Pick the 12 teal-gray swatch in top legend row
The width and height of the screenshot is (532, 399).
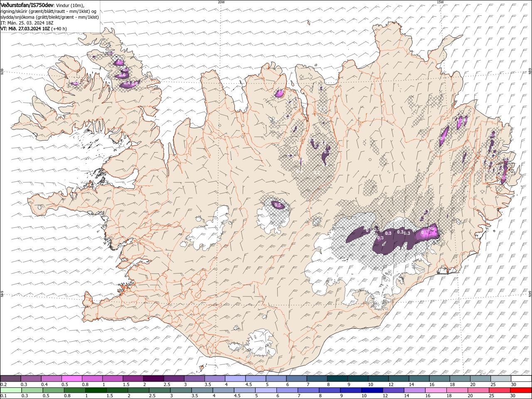point(399,379)
